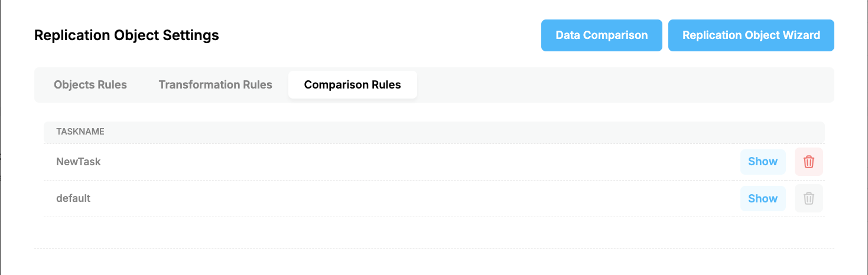Select the default task name
Screen dimensions: 868x275
pyautogui.click(x=73, y=198)
